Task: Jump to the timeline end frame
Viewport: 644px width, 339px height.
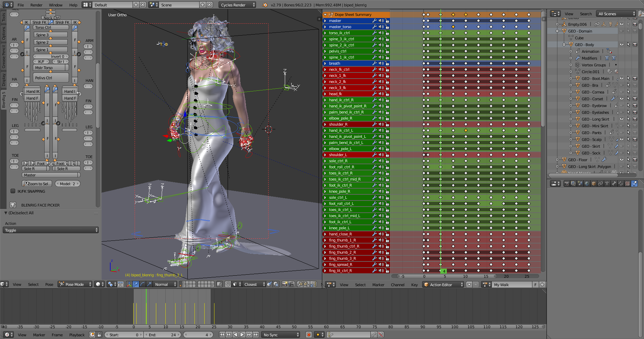Action: 256,335
